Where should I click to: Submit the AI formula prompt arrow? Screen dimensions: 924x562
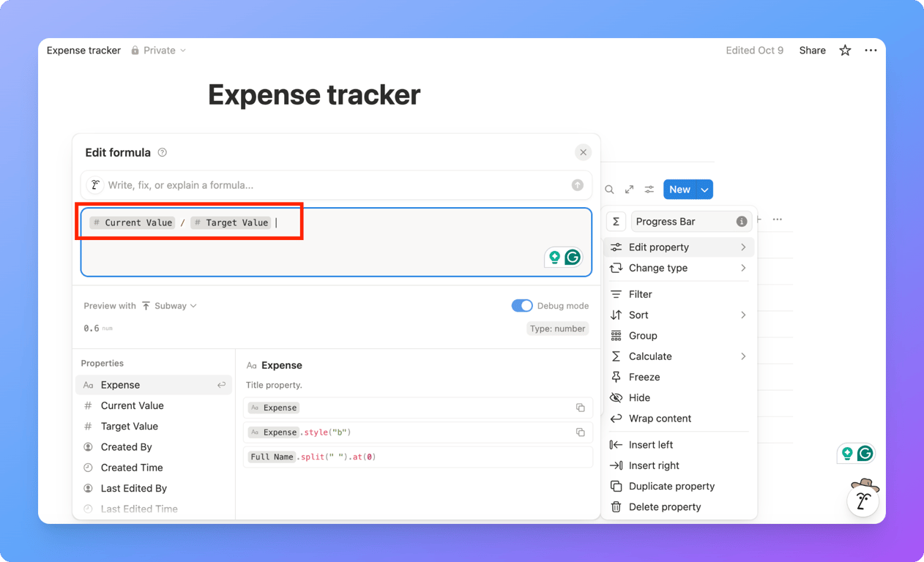click(x=578, y=185)
